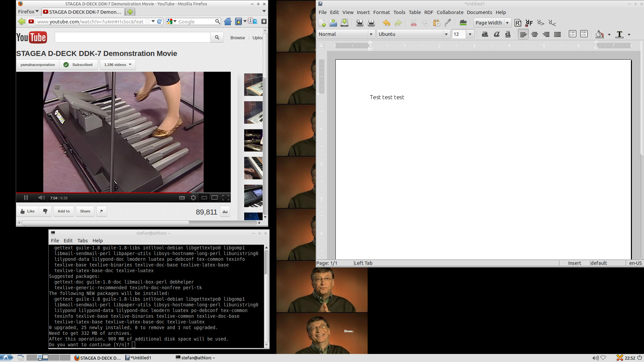Open the terminal Tabs menu
This screenshot has width=644, height=362.
click(83, 241)
